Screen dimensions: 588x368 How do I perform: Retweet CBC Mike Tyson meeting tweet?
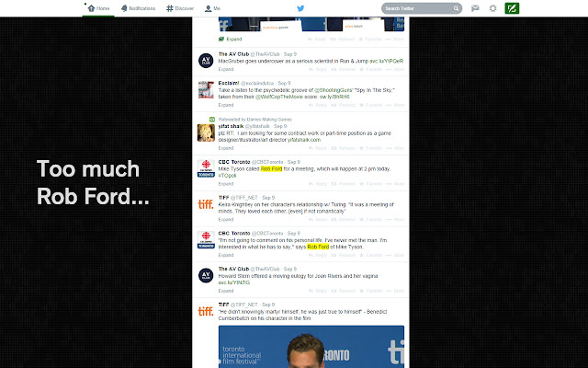click(x=343, y=184)
